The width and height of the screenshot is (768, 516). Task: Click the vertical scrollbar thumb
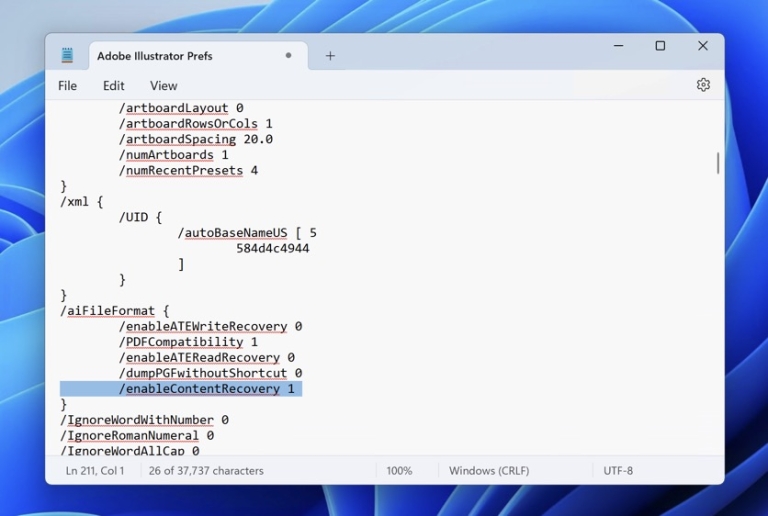coord(717,163)
